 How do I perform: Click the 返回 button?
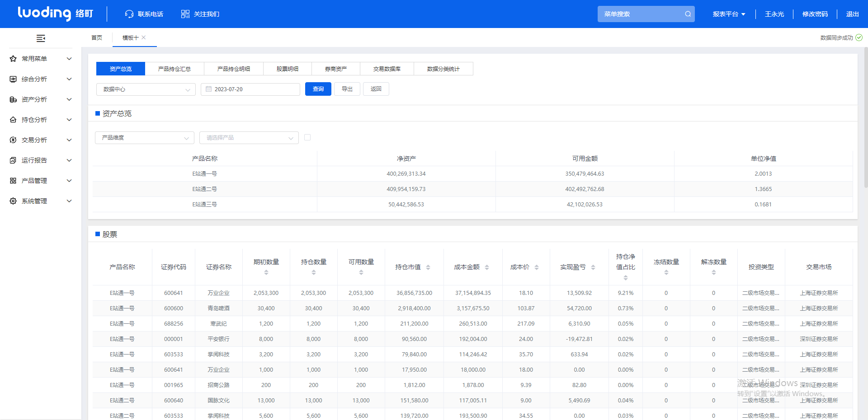click(x=376, y=89)
